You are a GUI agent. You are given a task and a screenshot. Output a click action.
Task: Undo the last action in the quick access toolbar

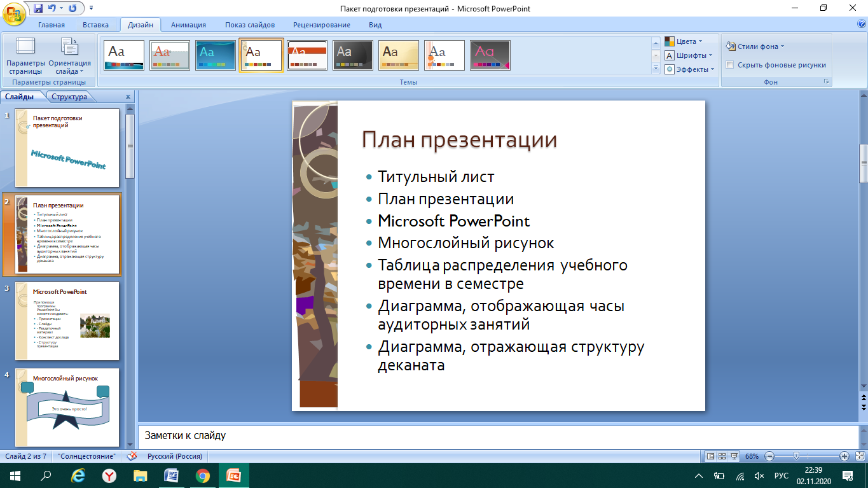(53, 8)
